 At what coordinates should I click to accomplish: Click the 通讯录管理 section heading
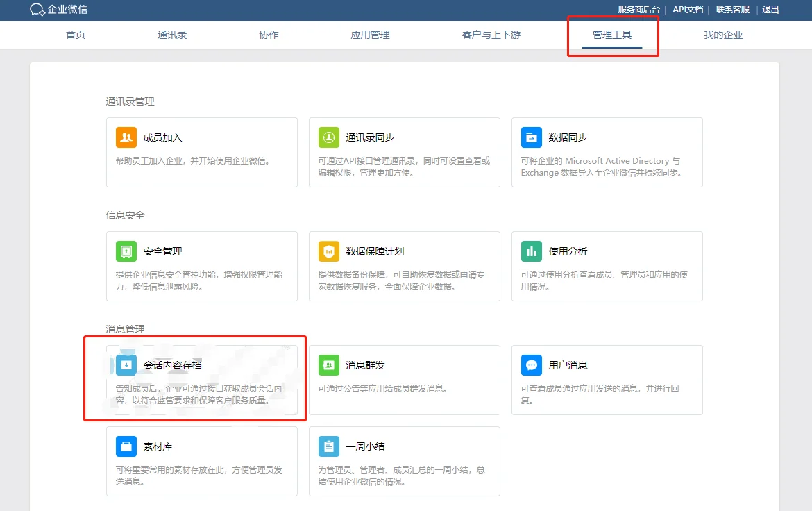click(130, 101)
